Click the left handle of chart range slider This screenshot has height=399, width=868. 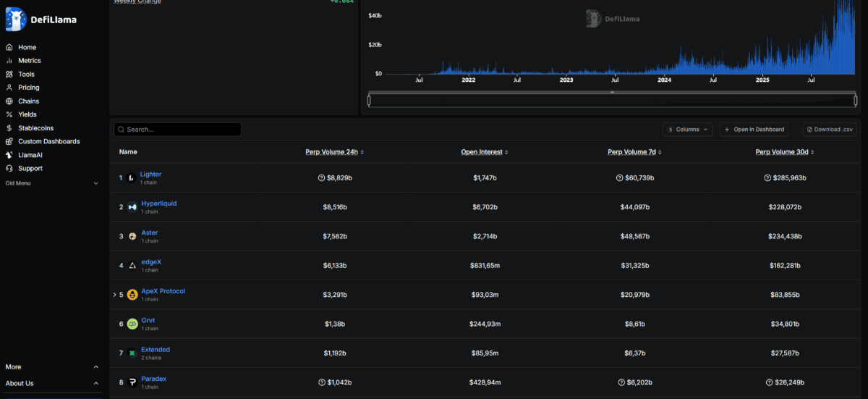click(369, 100)
